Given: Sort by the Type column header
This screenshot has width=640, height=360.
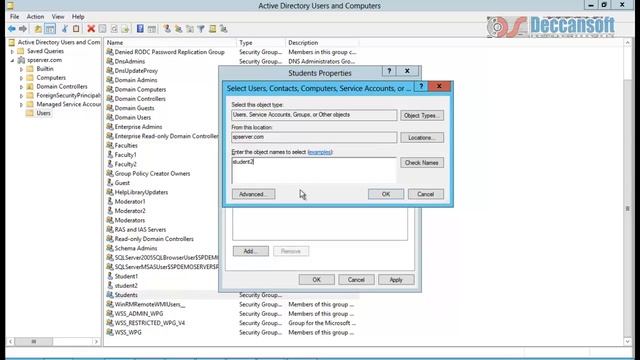Looking at the screenshot, I should (x=261, y=42).
